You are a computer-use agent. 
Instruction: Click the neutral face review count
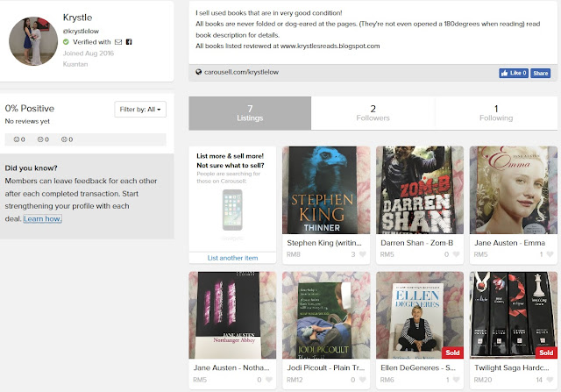[x=43, y=139]
